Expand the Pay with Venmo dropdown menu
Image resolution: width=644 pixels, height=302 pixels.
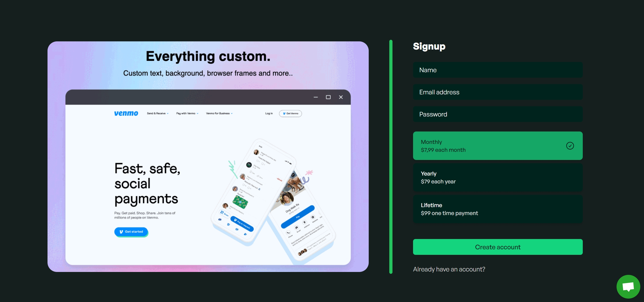click(187, 113)
